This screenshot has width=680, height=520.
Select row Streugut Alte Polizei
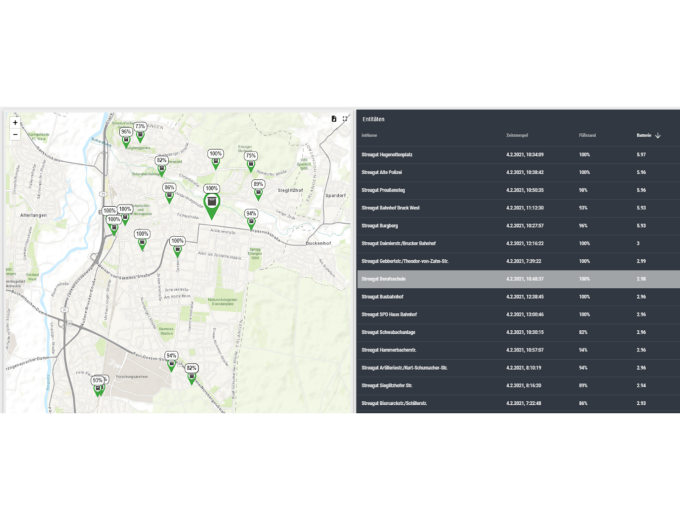coord(518,173)
